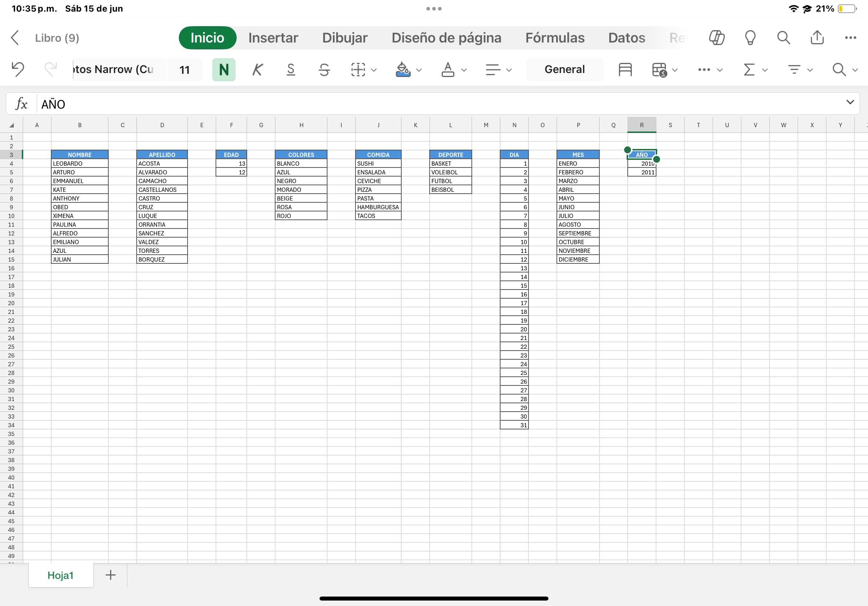Open the Fórmulas ribbon tab
Image resolution: width=868 pixels, height=606 pixels.
(555, 38)
